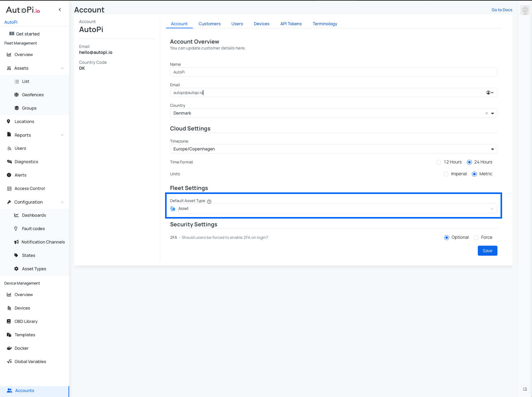This screenshot has height=397, width=532.
Task: Click the Diagnostics engine icon
Action: point(9,162)
